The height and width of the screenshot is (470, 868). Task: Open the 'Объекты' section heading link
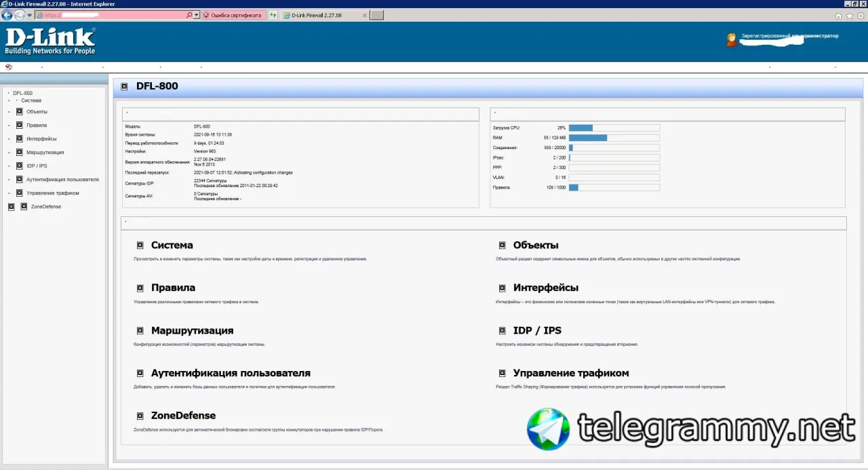pos(536,245)
